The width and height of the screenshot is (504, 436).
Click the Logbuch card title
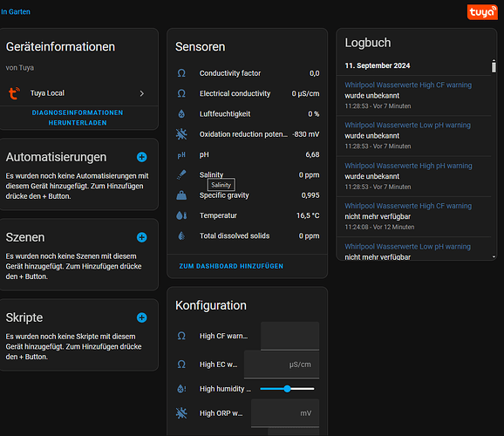[368, 43]
